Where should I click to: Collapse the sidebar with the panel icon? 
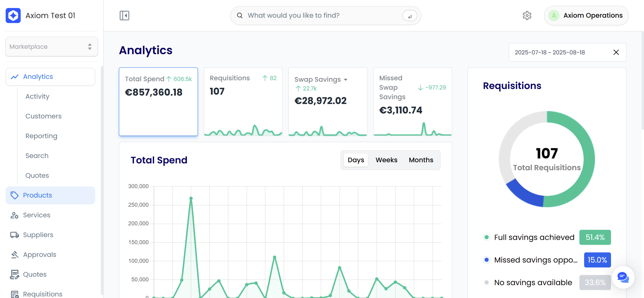click(x=124, y=16)
